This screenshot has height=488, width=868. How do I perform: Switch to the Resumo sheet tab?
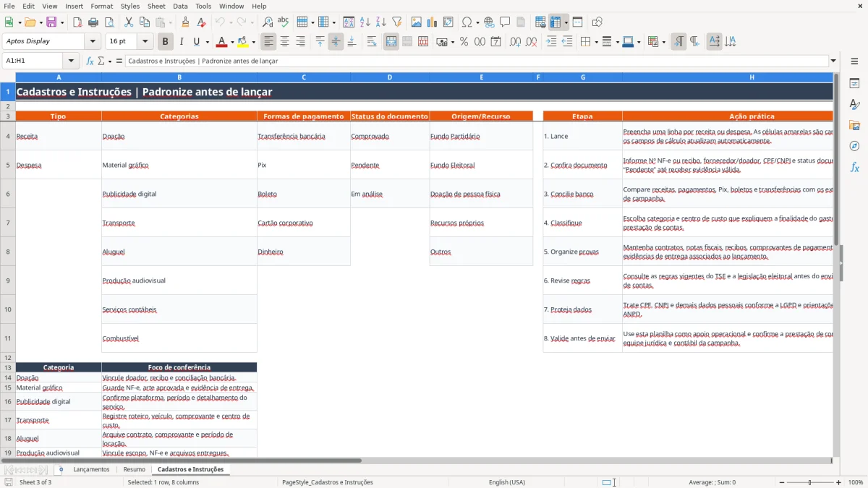(x=134, y=469)
